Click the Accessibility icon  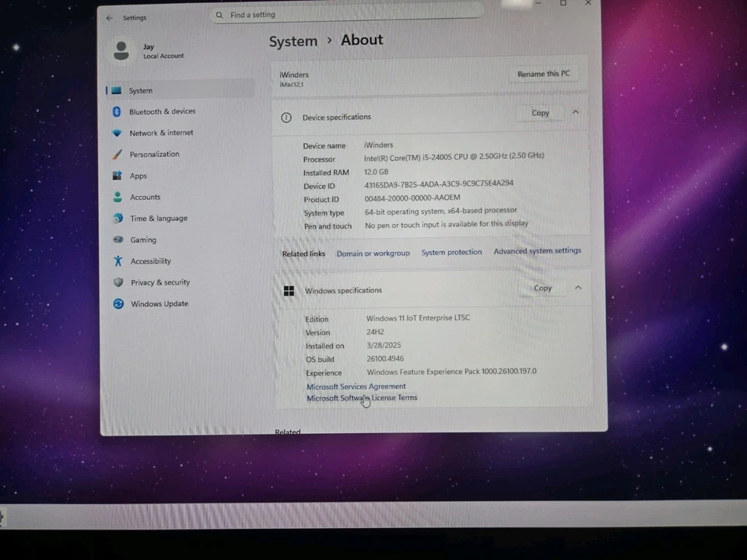(x=117, y=261)
